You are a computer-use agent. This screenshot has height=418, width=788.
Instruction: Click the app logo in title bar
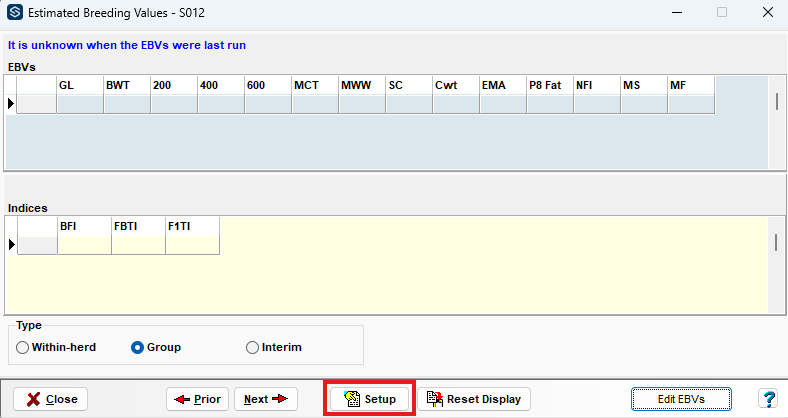[15, 13]
